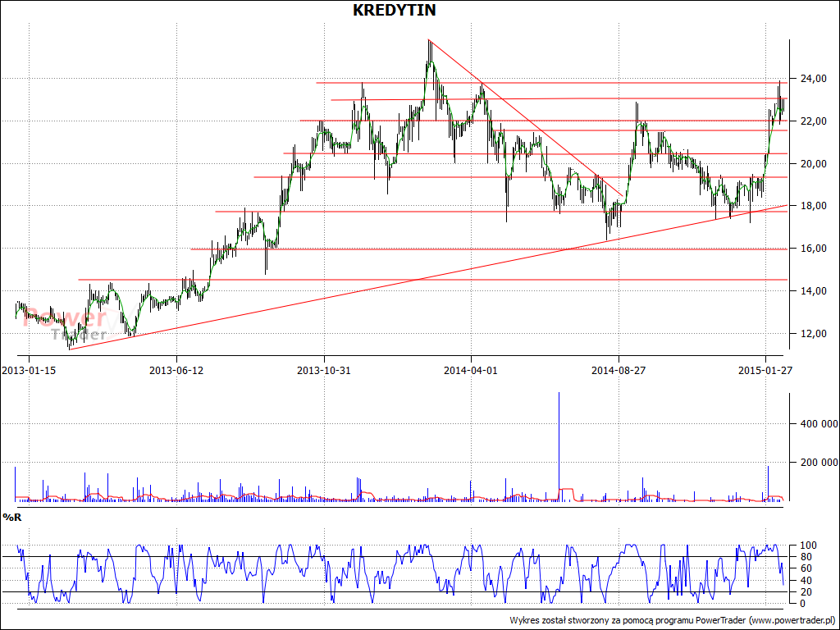Viewport: 840px width, 630px height.
Task: Select the 24,00 price axis label
Action: [812, 79]
